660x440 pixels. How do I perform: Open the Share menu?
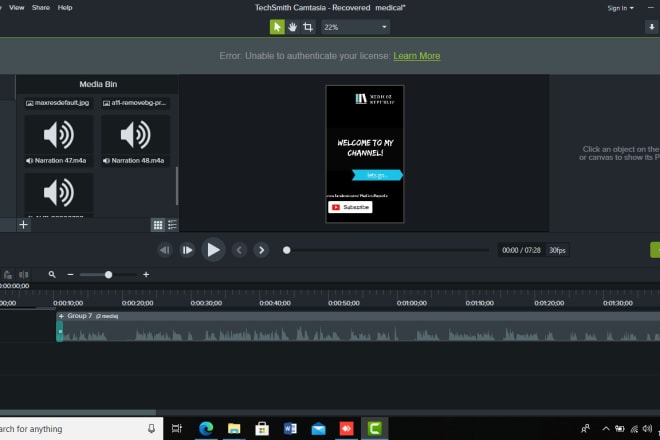coord(41,8)
